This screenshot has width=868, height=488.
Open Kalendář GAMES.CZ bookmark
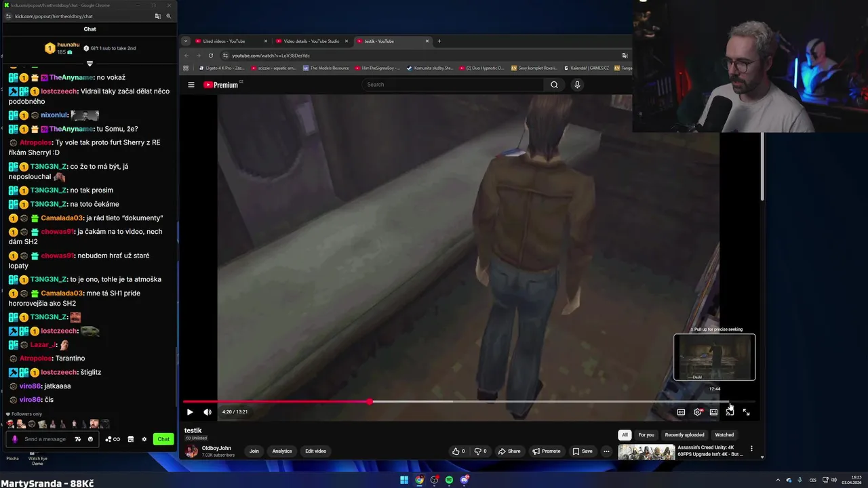pos(587,68)
